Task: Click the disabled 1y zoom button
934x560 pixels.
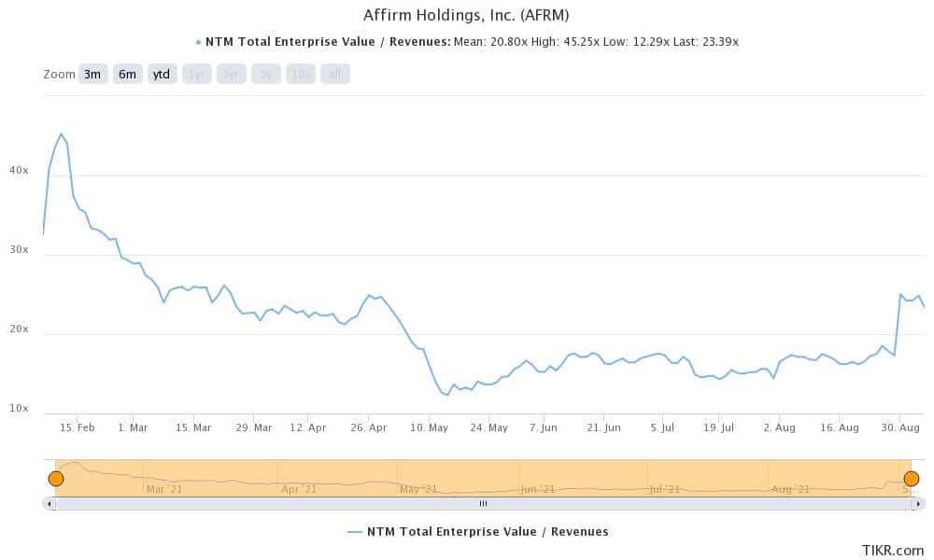Action: click(196, 75)
